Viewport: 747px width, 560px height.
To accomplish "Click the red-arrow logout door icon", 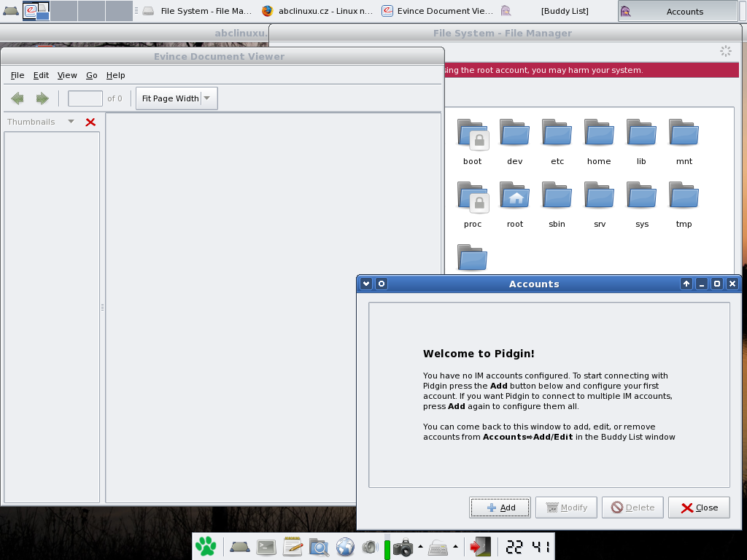I will click(480, 547).
